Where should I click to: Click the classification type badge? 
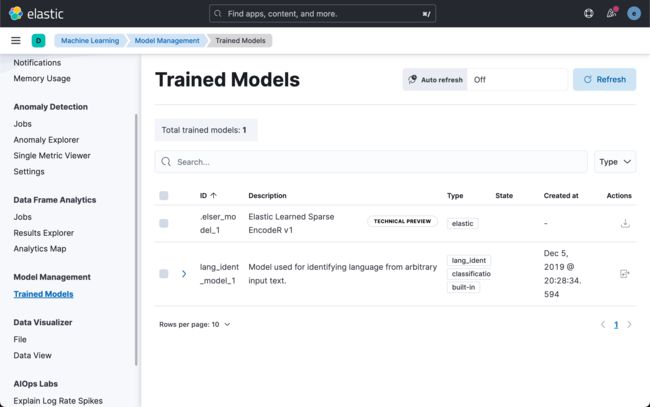tap(469, 274)
